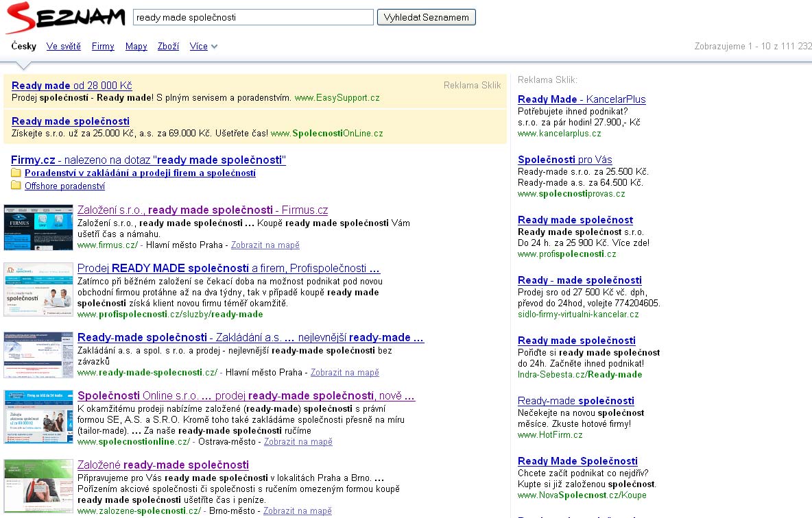Viewport: 812px width, 518px height.
Task: Show zalozene-spolecnosti.cz Brno on map
Action: (x=297, y=510)
